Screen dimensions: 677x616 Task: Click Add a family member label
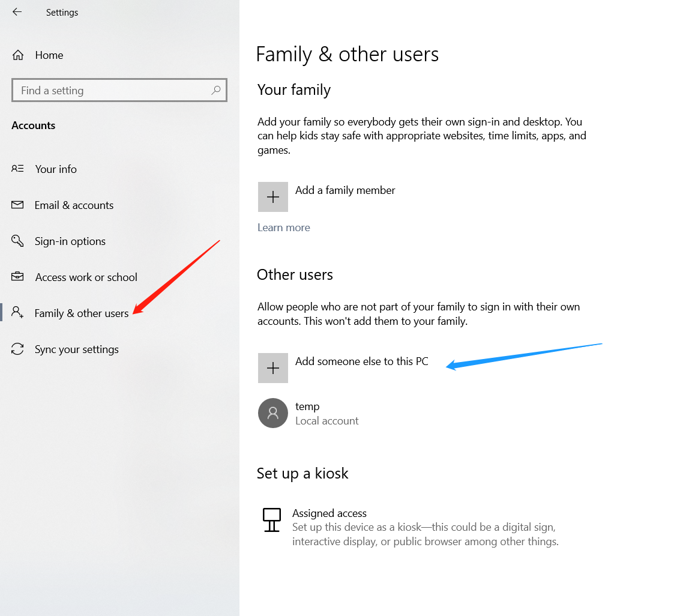[345, 190]
